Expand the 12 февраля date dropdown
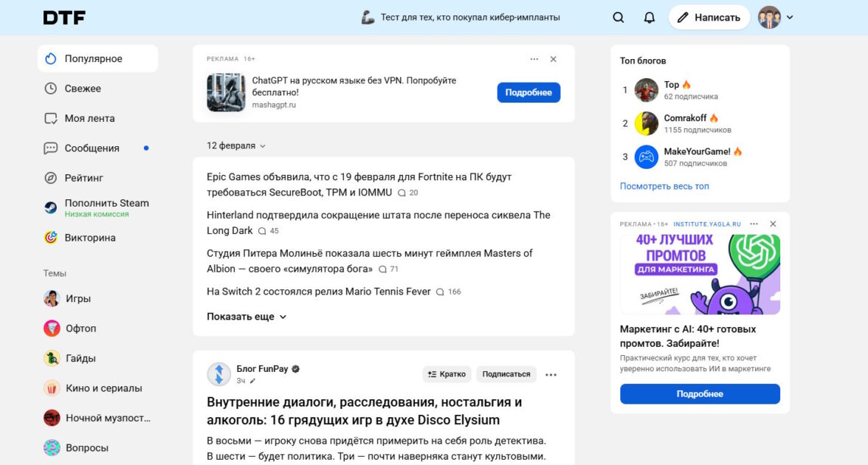 tap(236, 146)
